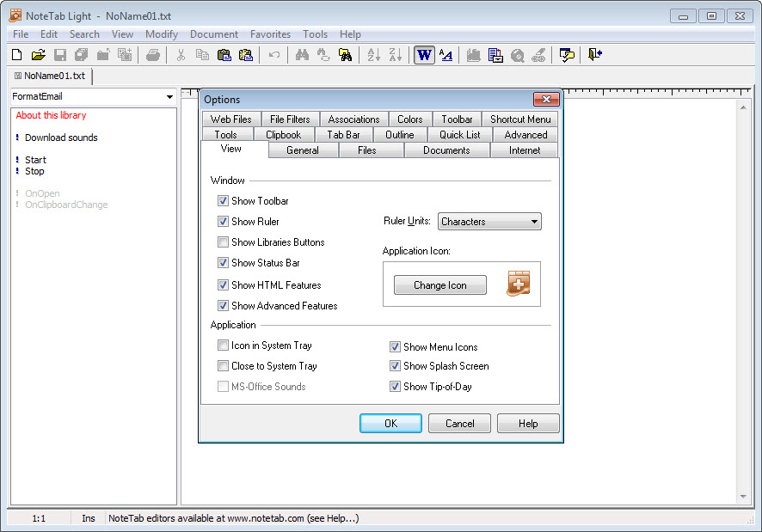Click the Exit door toolbar icon
This screenshot has height=532, width=762.
tap(595, 54)
